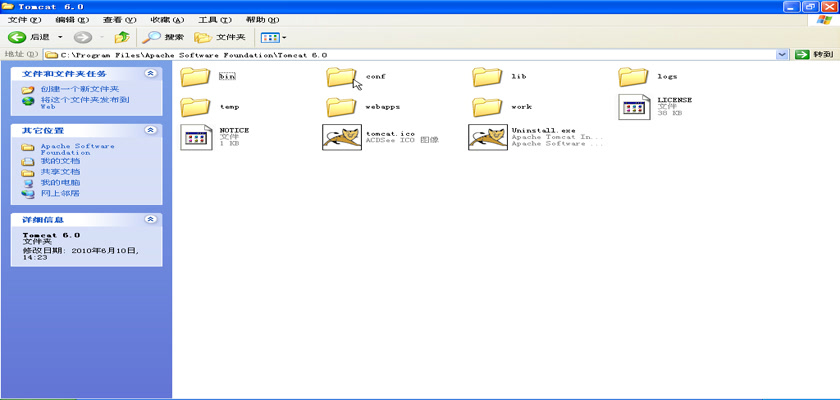Viewport: 840px width, 400px height.
Task: Select the tomcat.ico image thumbnail
Action: click(342, 137)
